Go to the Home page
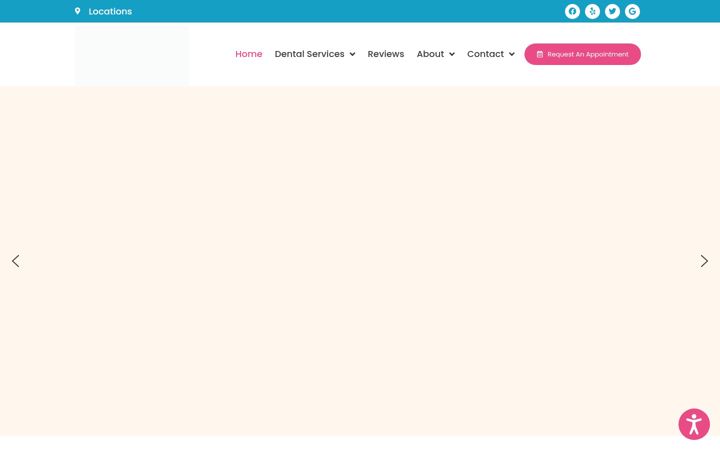The image size is (720, 450). click(248, 54)
